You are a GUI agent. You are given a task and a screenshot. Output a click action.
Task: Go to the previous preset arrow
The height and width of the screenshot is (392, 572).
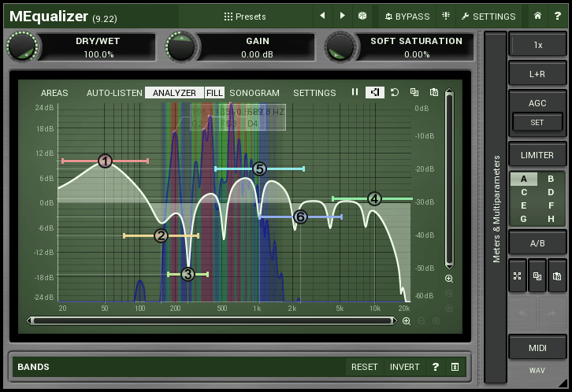click(x=322, y=16)
